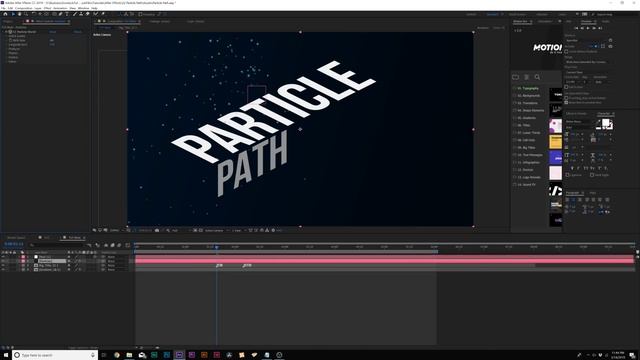Click the First Frame preview button

point(576,28)
